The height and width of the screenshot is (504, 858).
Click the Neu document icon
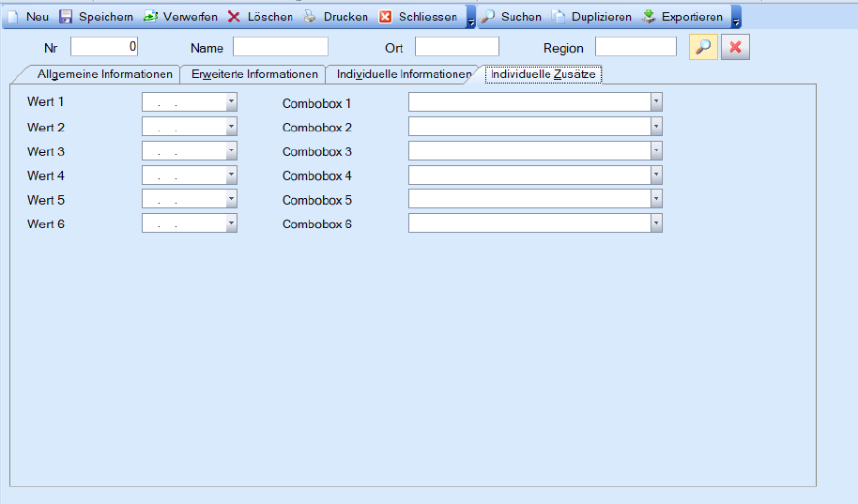13,17
